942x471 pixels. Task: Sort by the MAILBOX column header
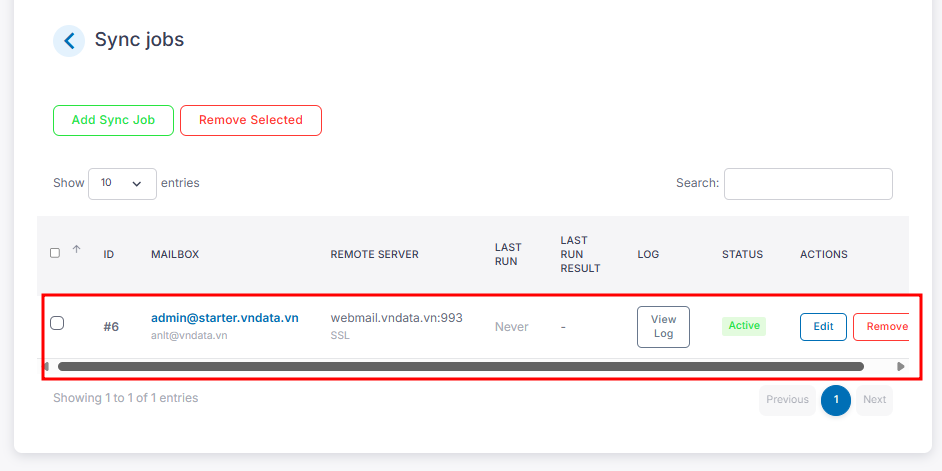(x=175, y=254)
